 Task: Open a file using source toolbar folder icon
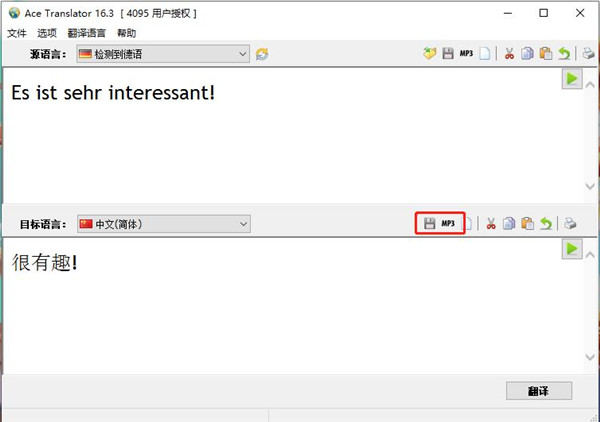[x=430, y=53]
